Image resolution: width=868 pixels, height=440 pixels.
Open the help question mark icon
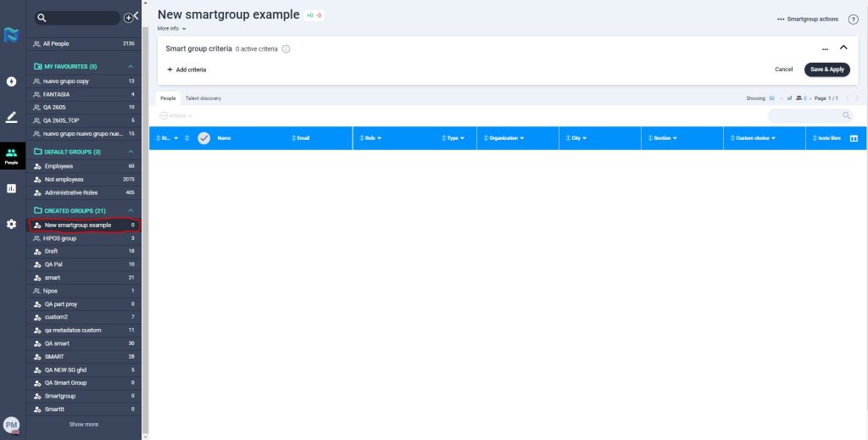[853, 19]
